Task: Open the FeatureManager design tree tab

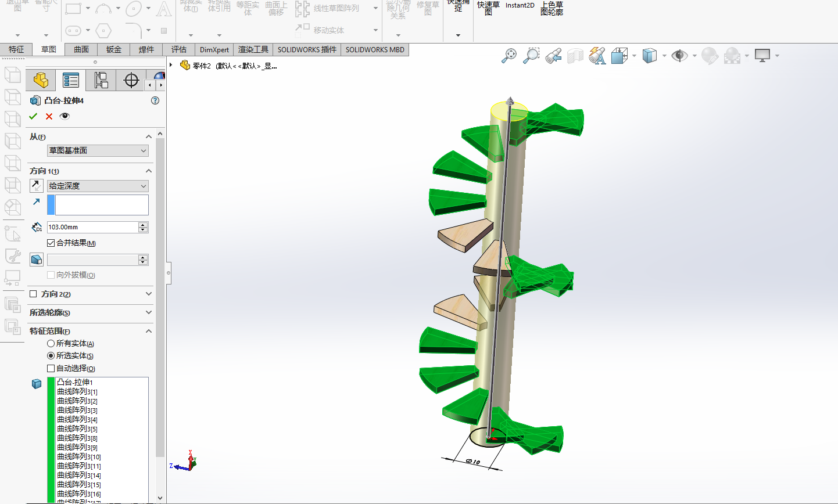Action: tap(41, 80)
